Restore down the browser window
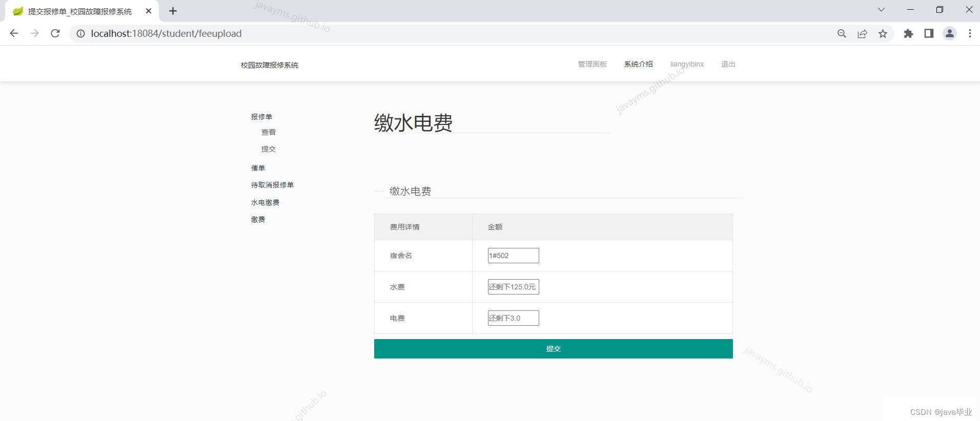 (x=940, y=10)
